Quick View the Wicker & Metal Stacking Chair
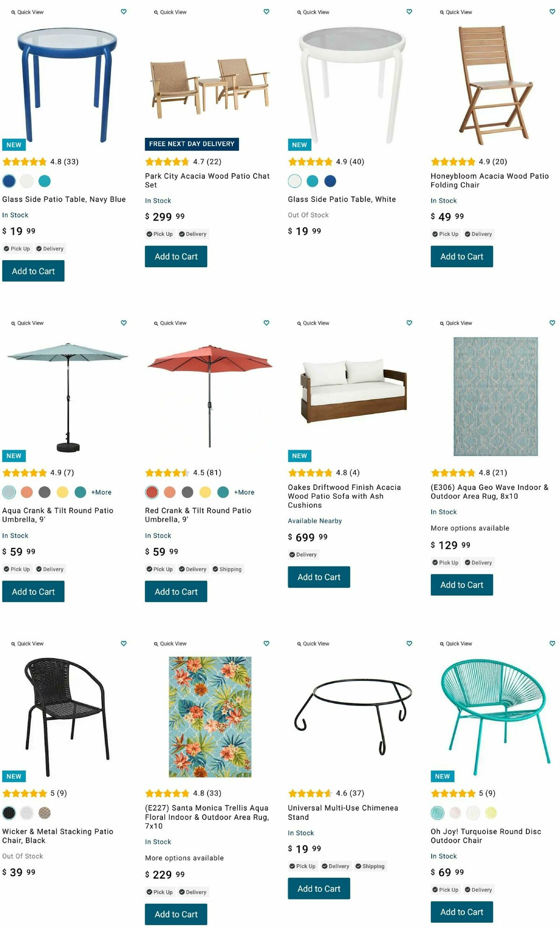 [x=28, y=644]
